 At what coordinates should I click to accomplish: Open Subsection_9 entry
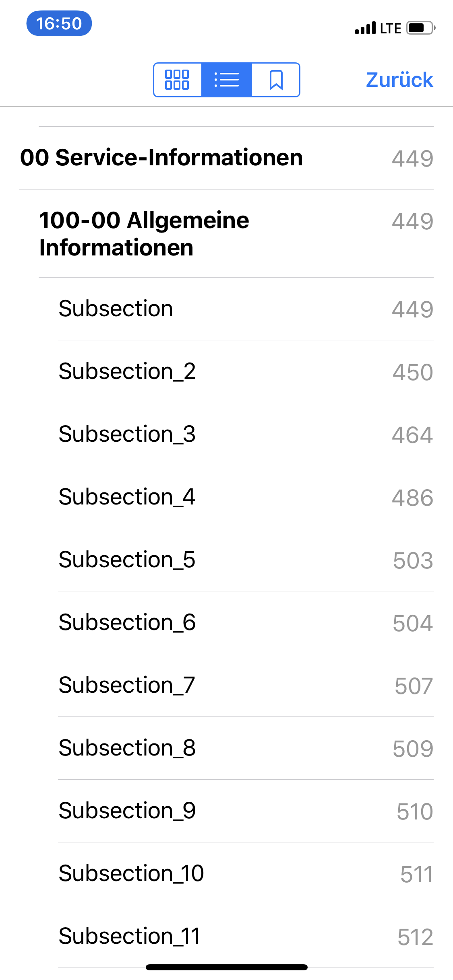(x=127, y=811)
